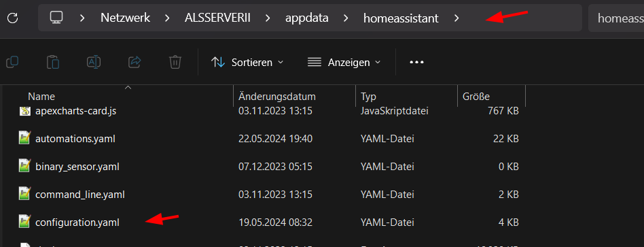Sort by the Größe column header
This screenshot has width=644, height=247.
click(x=491, y=97)
